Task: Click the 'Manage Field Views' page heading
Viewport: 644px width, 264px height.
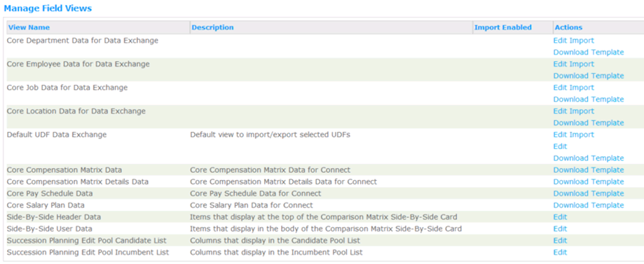Action: coord(48,8)
